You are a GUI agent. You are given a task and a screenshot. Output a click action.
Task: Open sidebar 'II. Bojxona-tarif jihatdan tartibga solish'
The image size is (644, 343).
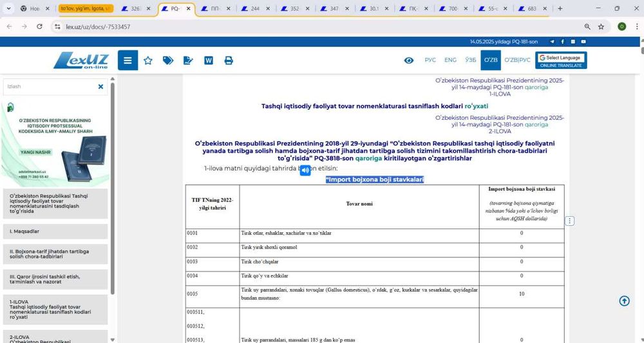pos(55,254)
